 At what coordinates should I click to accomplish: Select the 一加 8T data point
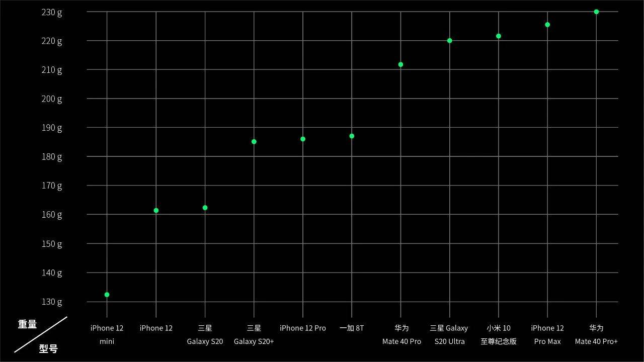coord(352,136)
